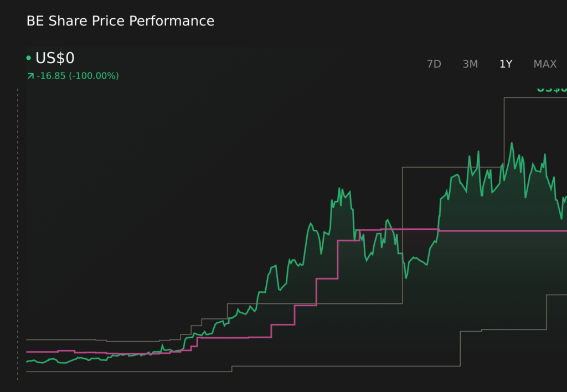Viewport: 567px width, 392px height.
Task: Click the large US$0 current price value
Action: (55, 58)
